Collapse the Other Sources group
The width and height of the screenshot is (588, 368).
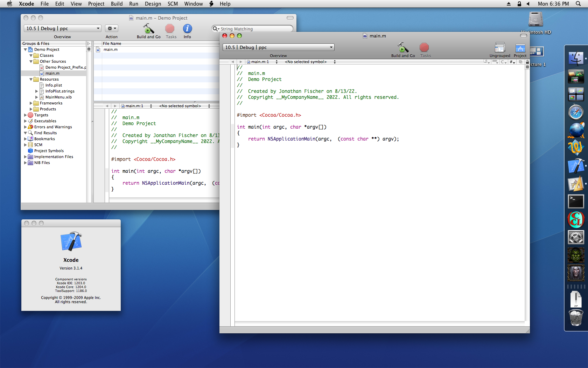(x=31, y=61)
